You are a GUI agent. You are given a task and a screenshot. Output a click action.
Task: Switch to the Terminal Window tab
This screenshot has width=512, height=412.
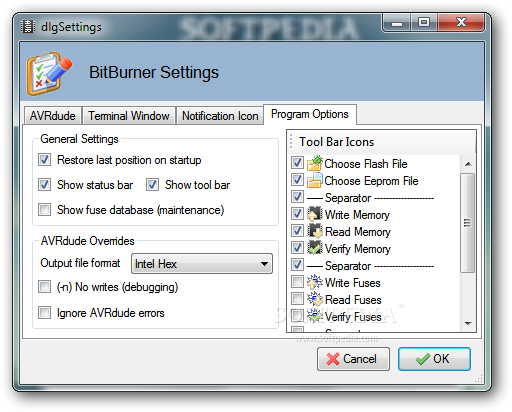(129, 116)
